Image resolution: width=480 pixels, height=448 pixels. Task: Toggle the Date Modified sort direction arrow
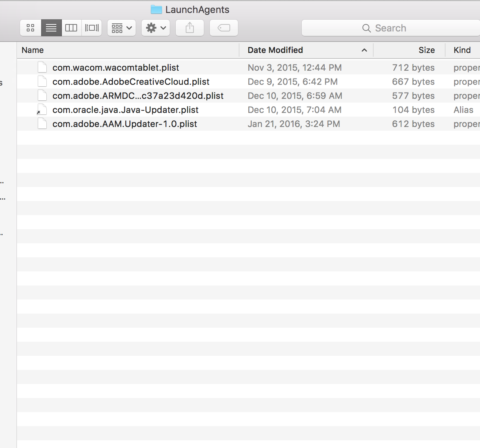click(364, 50)
